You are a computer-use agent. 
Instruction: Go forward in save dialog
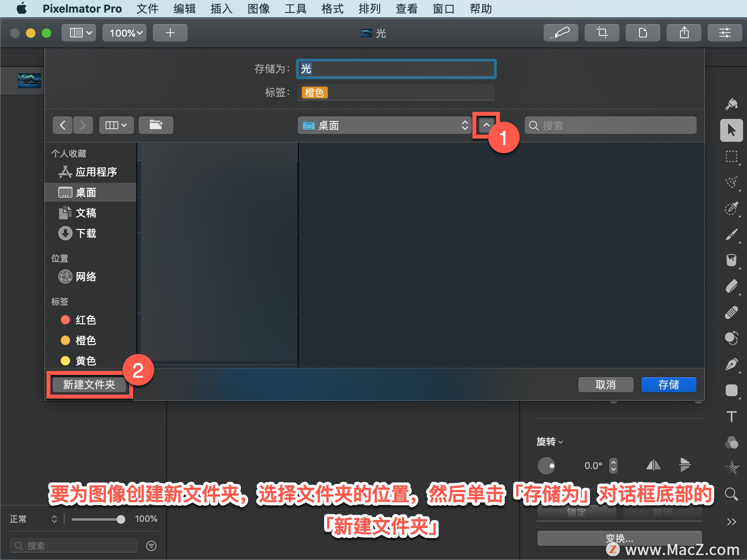point(83,125)
